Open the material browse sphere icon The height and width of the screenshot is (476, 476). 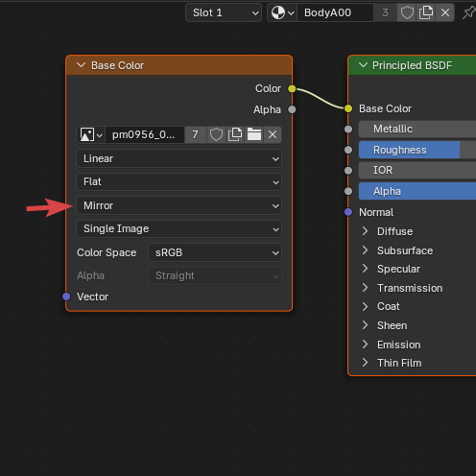click(282, 12)
